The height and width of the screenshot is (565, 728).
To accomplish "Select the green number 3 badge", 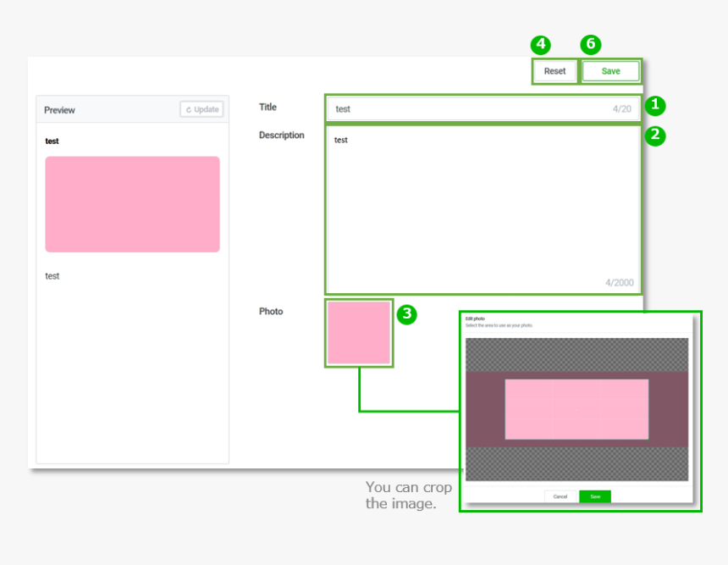I will tap(407, 314).
